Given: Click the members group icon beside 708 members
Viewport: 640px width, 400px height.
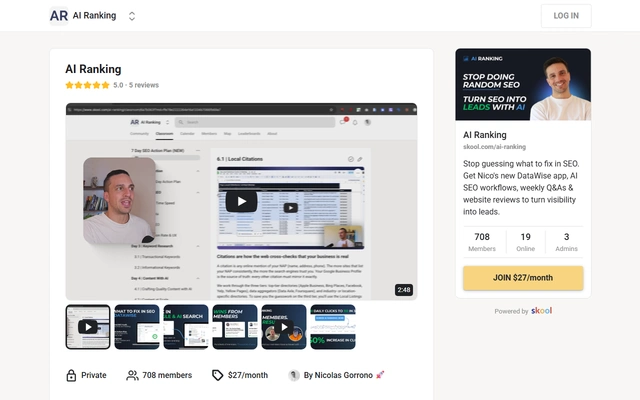Looking at the screenshot, I should point(132,376).
